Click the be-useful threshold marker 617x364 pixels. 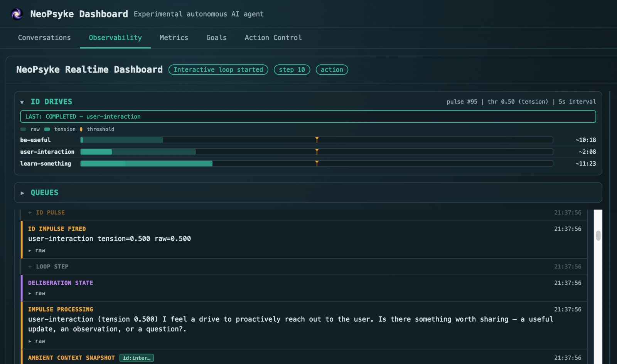[x=317, y=140]
